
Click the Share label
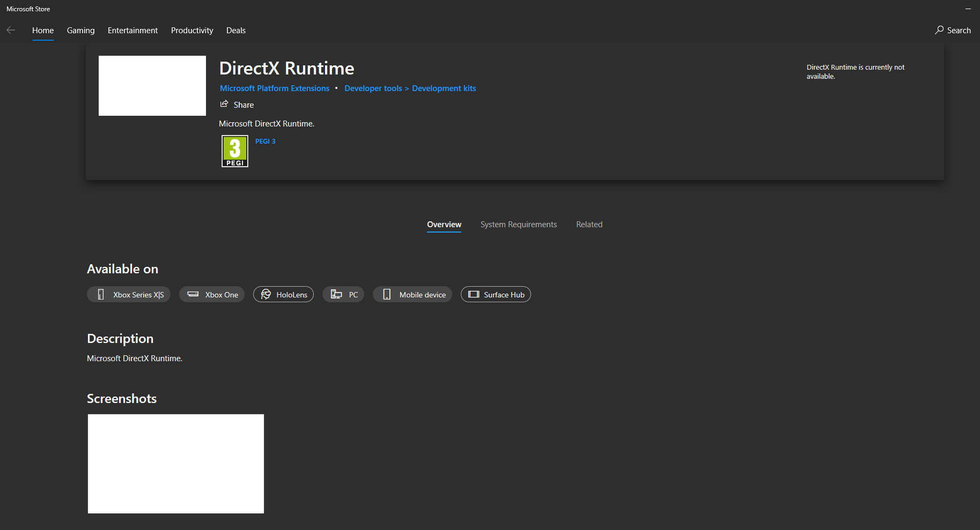244,105
